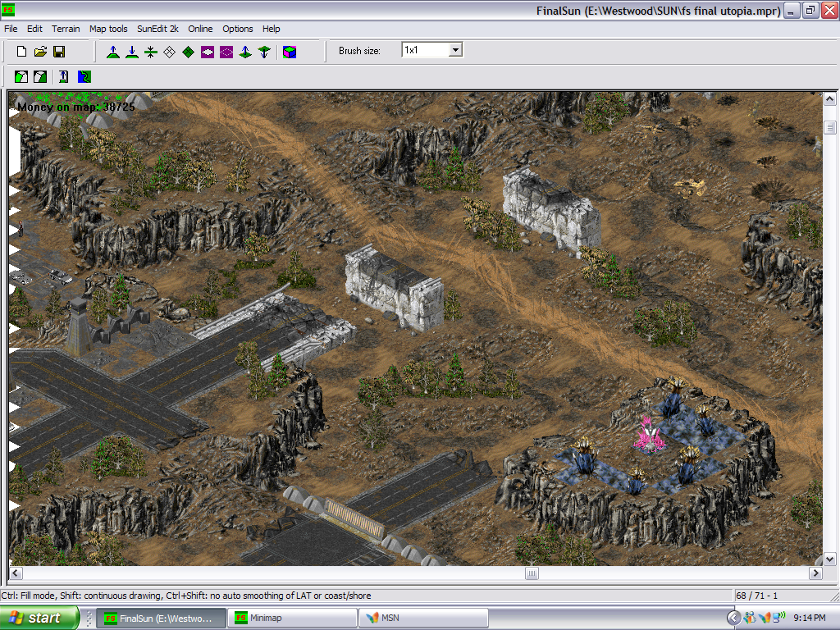Click the Open map folder icon
The image size is (840, 630).
point(40,52)
